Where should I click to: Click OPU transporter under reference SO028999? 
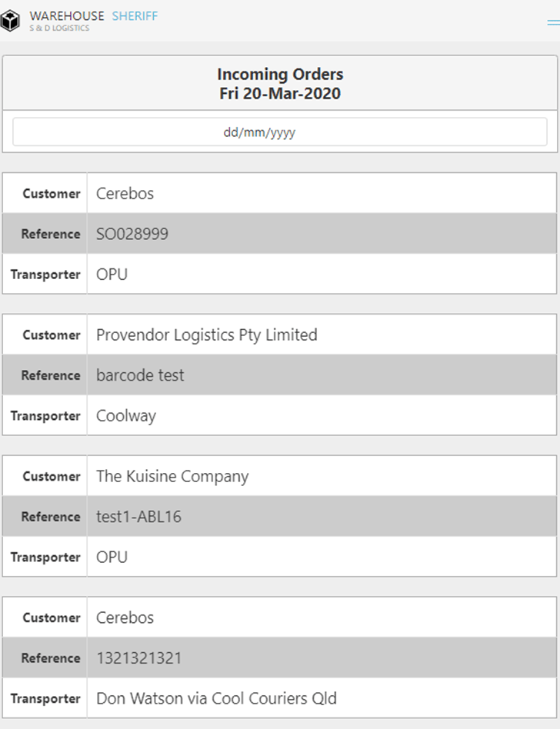112,275
